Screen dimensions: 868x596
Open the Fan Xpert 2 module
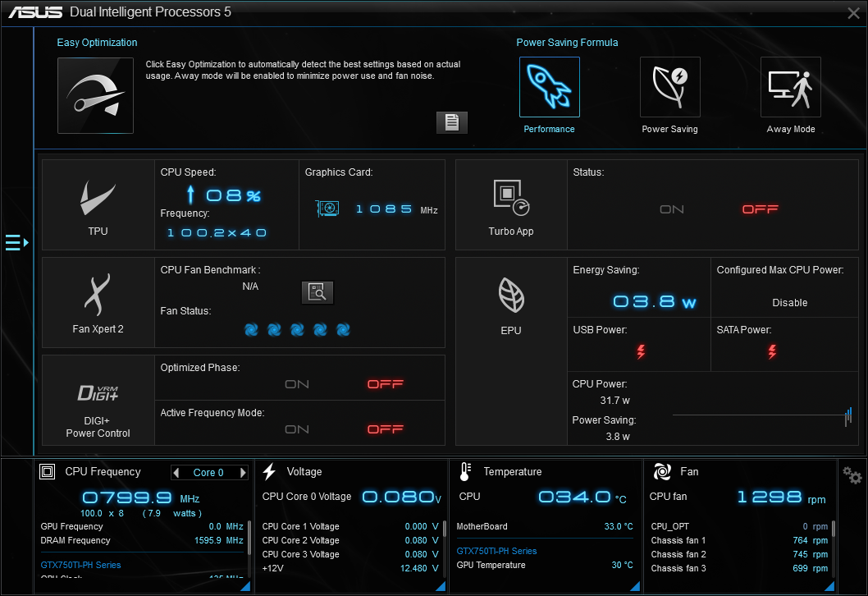(x=98, y=302)
